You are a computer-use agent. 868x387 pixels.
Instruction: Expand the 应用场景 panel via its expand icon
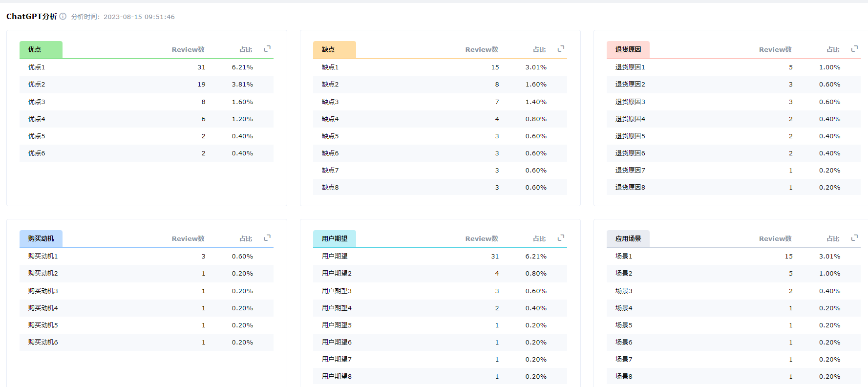point(854,238)
